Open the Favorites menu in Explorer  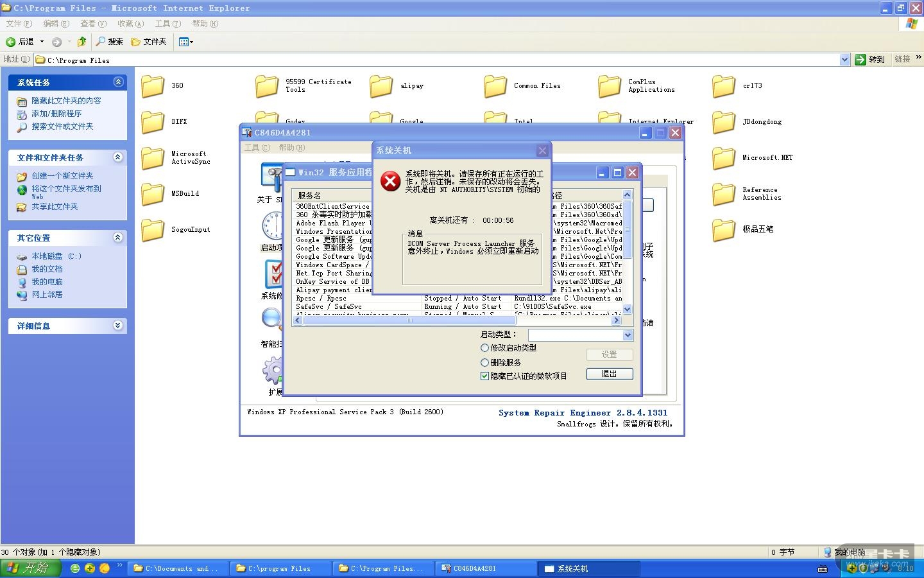[x=130, y=24]
